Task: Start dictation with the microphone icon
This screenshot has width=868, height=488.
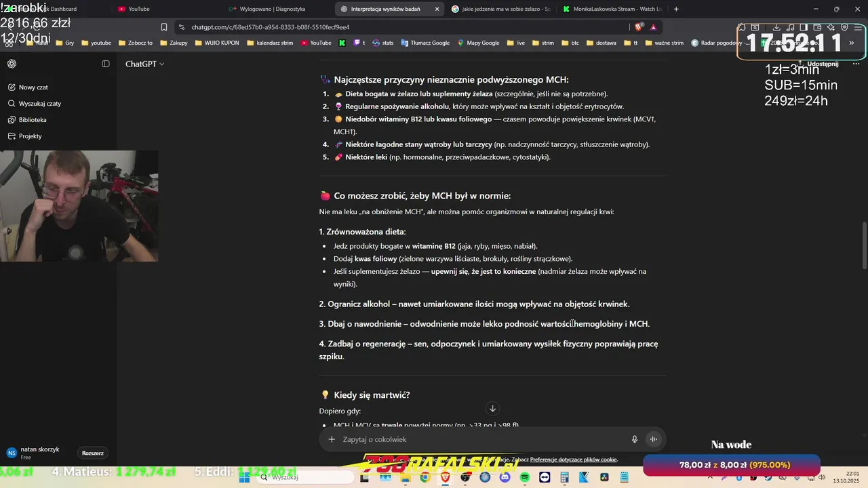Action: coord(635,439)
